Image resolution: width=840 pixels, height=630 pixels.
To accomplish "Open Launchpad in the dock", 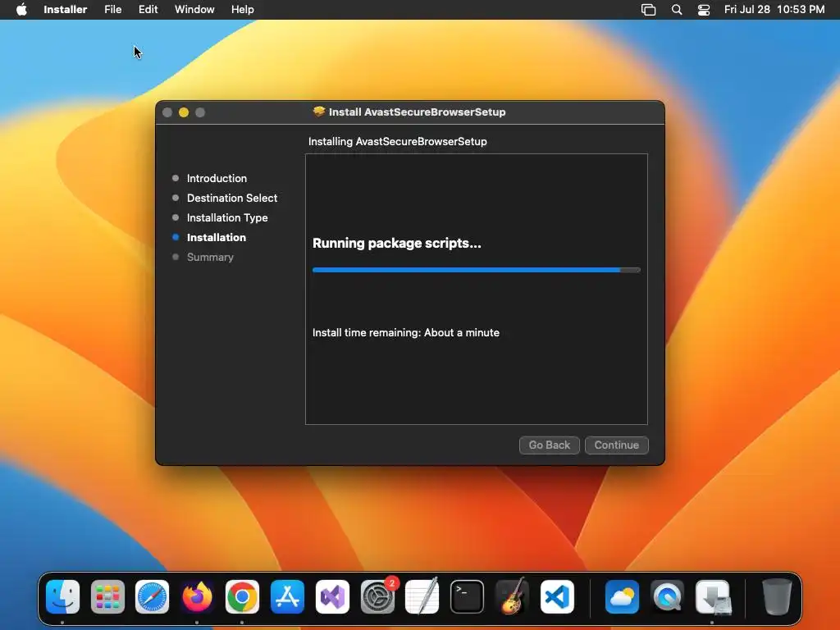I will tap(107, 596).
